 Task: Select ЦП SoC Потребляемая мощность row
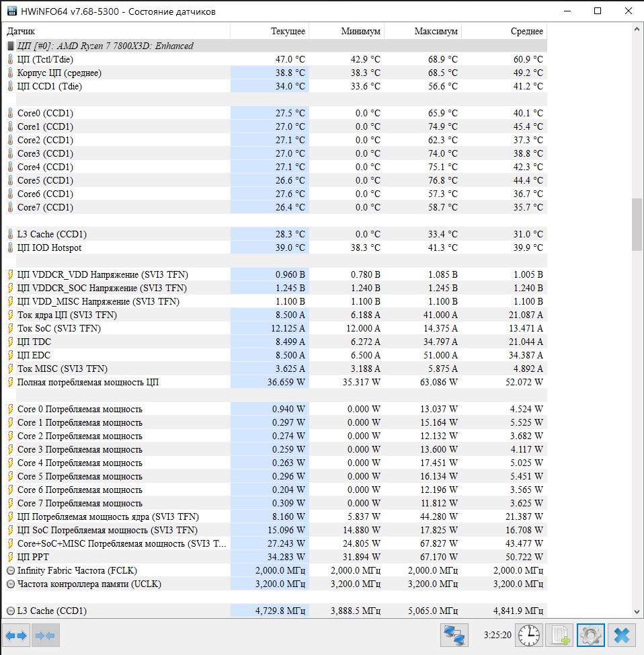click(x=276, y=530)
